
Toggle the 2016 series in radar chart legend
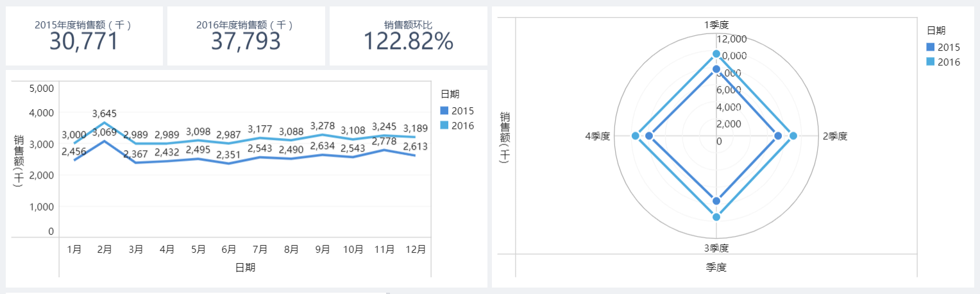[x=943, y=62]
